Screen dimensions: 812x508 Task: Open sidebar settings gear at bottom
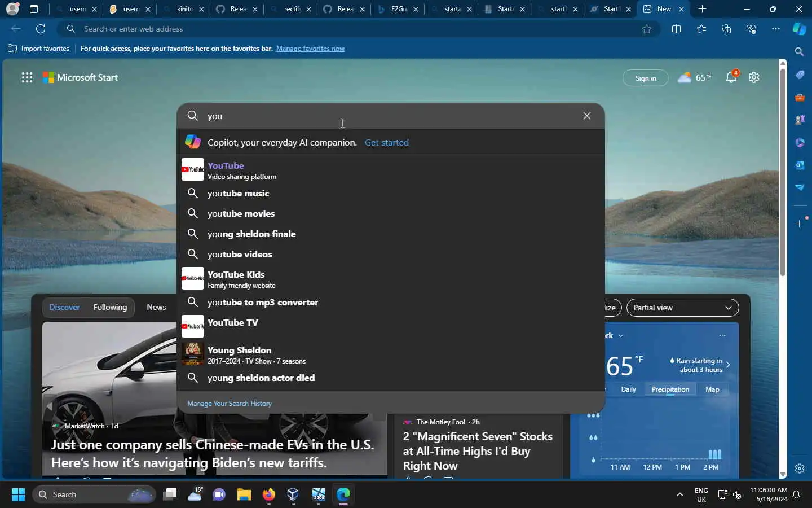[x=800, y=468]
